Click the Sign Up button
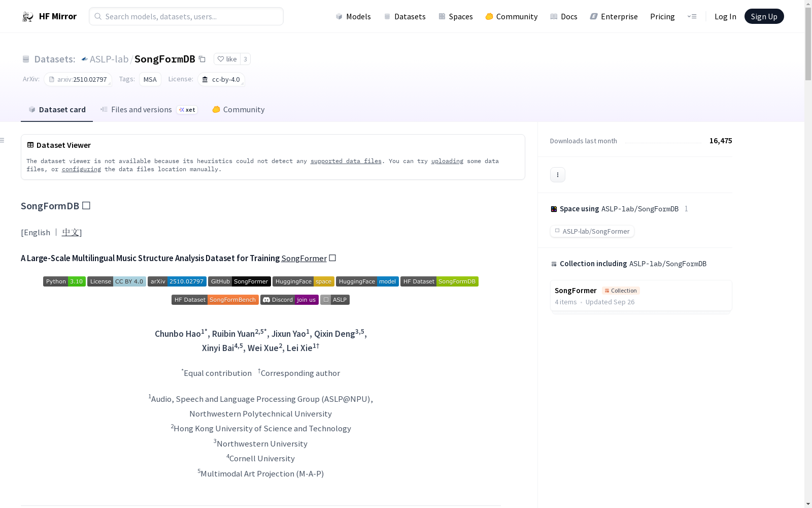Image resolution: width=812 pixels, height=508 pixels. (x=764, y=16)
